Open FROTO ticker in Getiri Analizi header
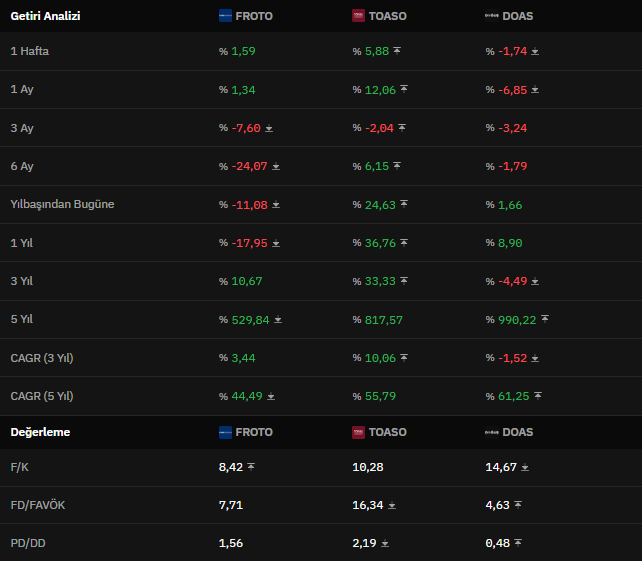Image resolution: width=642 pixels, height=561 pixels. point(254,16)
